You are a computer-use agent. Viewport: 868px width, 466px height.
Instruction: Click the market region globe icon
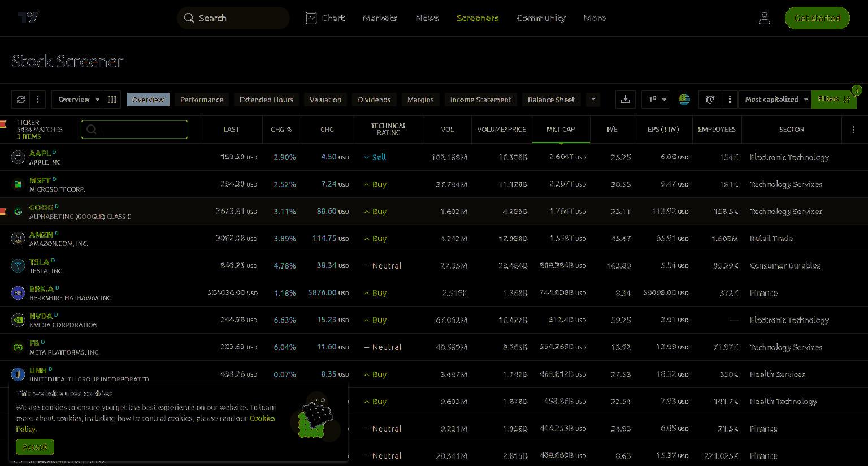click(684, 100)
